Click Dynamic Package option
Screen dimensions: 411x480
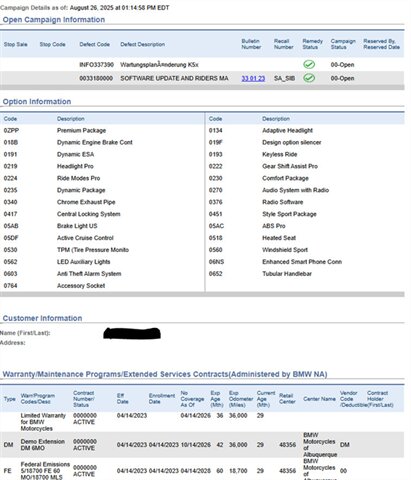(81, 190)
